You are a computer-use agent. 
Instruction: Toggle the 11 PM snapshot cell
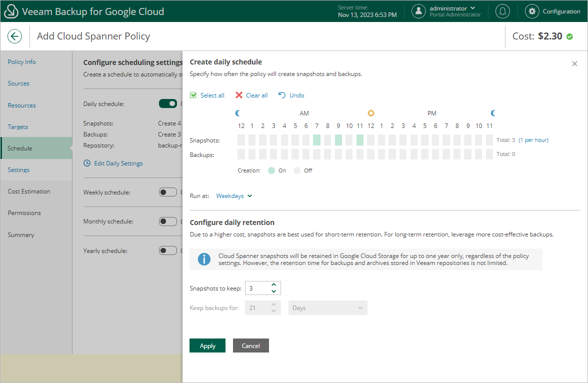pos(489,140)
